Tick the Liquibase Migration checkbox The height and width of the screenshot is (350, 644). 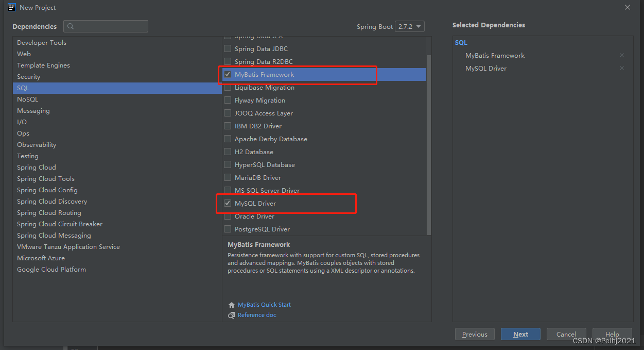[x=228, y=87]
